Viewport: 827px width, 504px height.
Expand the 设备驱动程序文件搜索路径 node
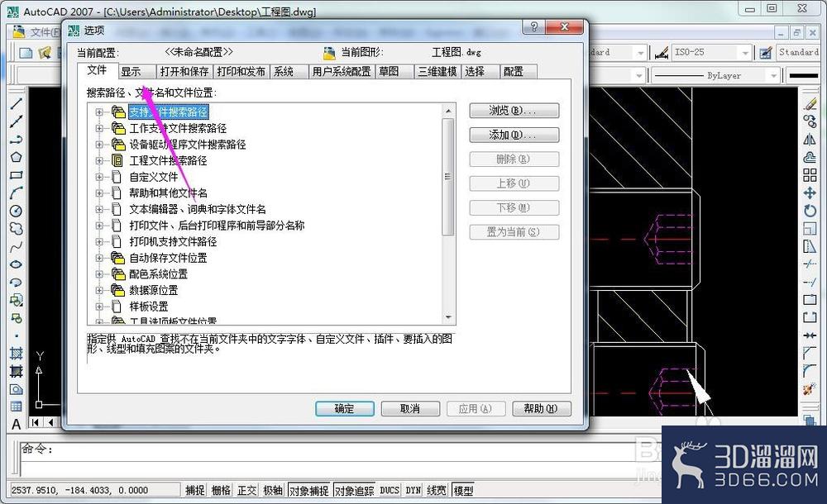click(99, 145)
